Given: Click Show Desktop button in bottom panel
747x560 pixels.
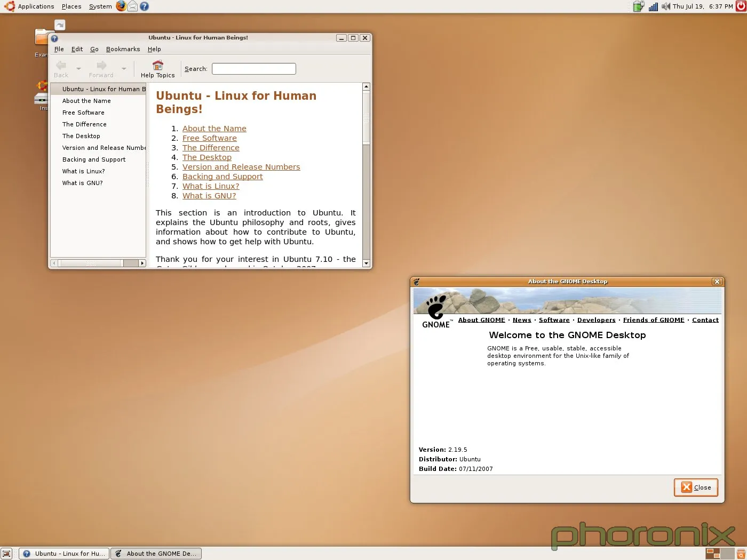Looking at the screenshot, I should [6, 554].
